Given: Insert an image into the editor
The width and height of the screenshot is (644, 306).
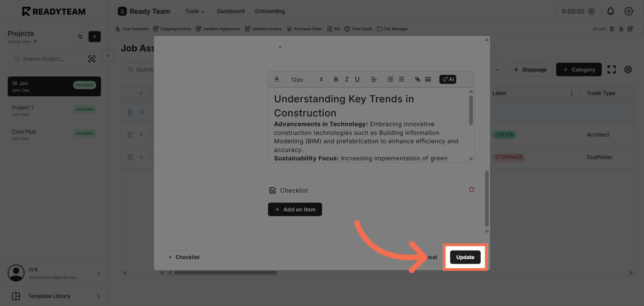Looking at the screenshot, I should coord(428,79).
